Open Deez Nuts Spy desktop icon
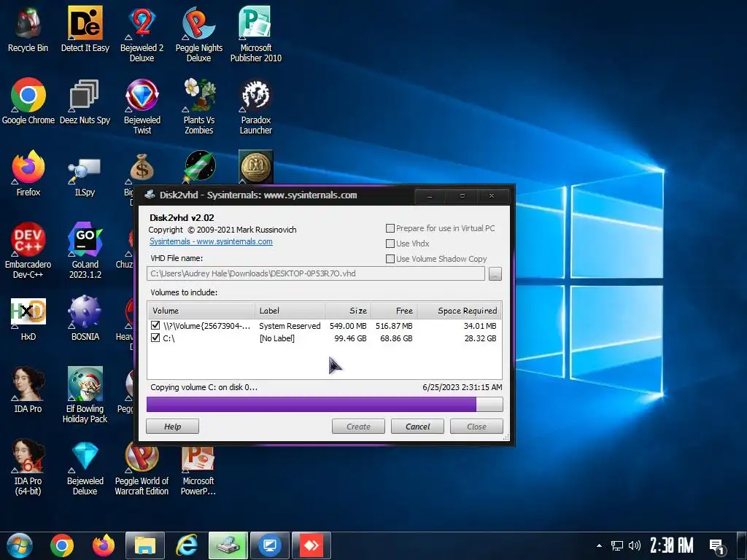Screen dimensions: 747x560 85,101
